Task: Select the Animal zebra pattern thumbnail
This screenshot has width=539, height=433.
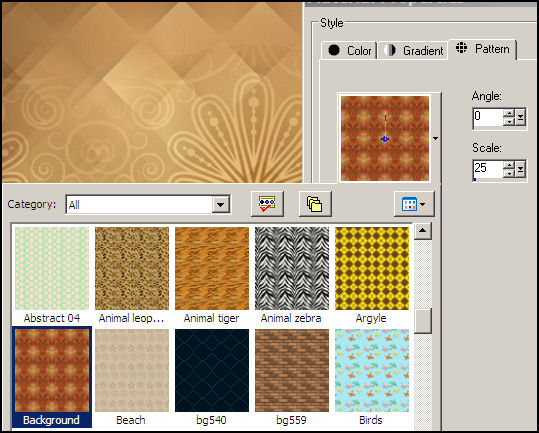Action: [x=292, y=275]
